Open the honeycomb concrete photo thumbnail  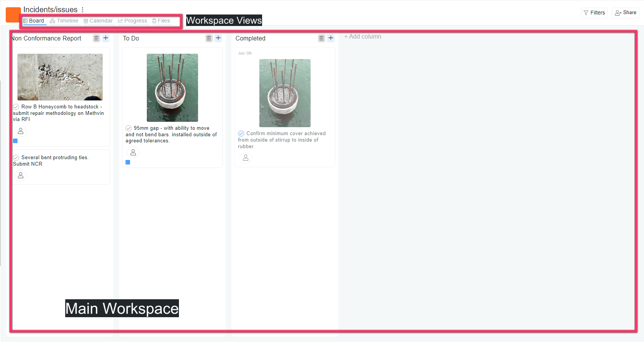click(60, 77)
